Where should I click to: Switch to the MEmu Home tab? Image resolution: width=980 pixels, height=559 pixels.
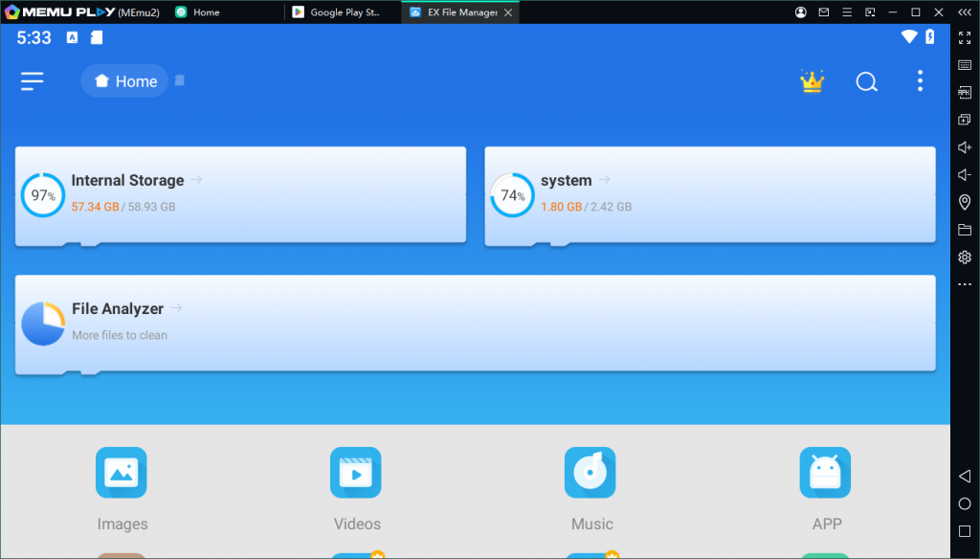coord(197,11)
